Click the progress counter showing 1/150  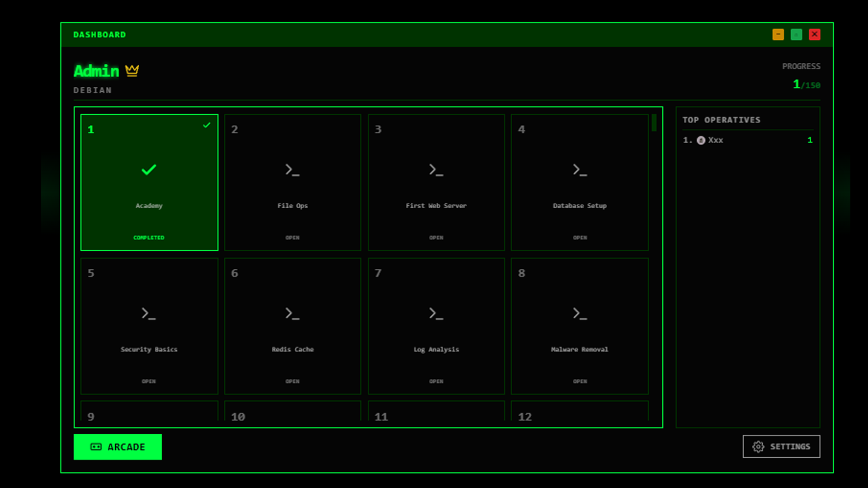pos(806,84)
